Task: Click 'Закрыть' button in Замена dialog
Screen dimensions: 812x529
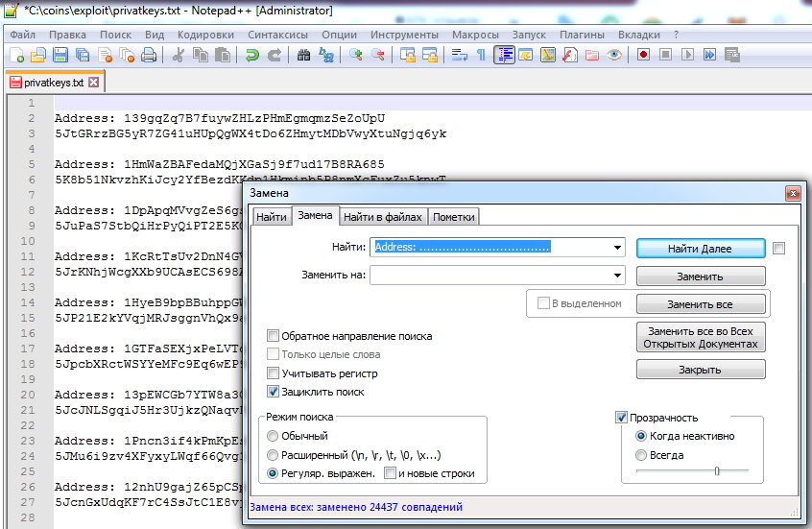Action: tap(700, 370)
